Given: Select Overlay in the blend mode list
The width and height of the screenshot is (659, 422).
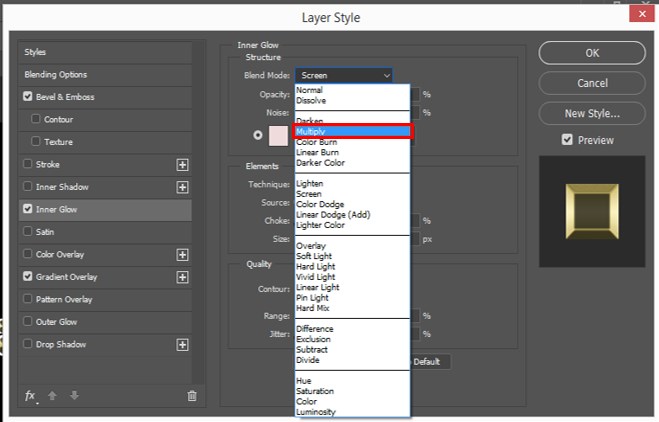Looking at the screenshot, I should 312,245.
